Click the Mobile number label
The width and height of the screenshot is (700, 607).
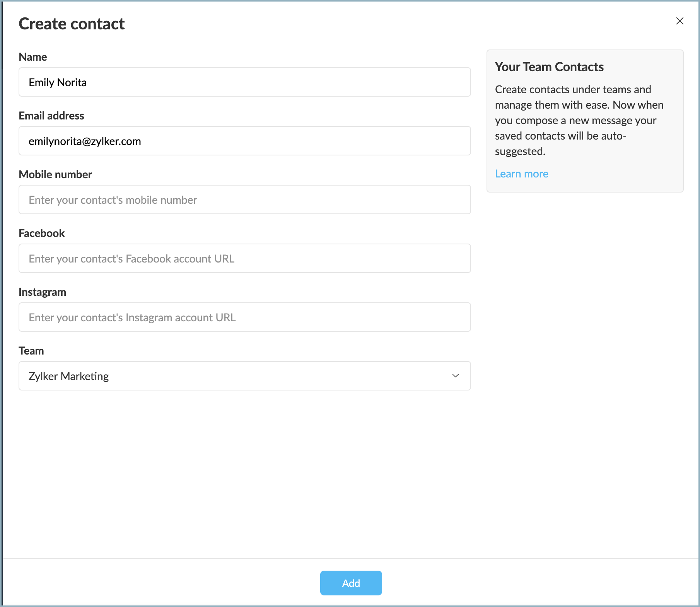[x=55, y=175]
